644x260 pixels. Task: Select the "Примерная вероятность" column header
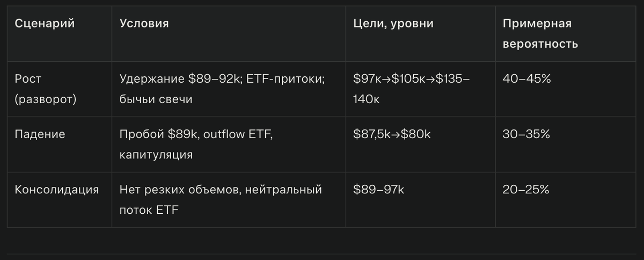(x=540, y=33)
